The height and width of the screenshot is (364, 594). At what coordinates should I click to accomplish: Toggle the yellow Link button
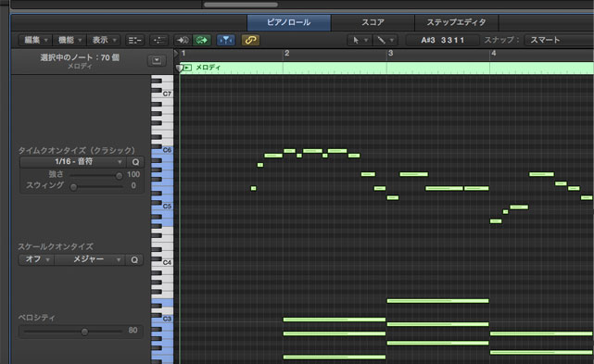tap(250, 40)
